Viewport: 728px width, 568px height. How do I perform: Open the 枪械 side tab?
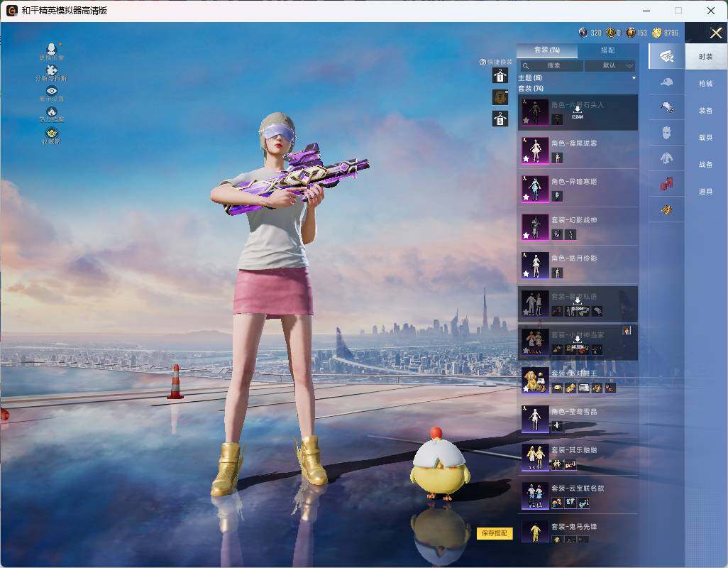coord(706,84)
